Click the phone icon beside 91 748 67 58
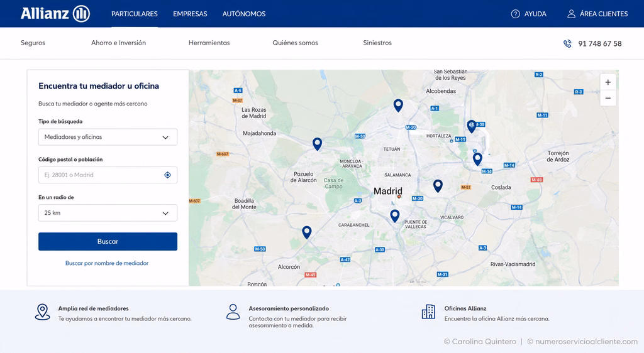 (567, 43)
